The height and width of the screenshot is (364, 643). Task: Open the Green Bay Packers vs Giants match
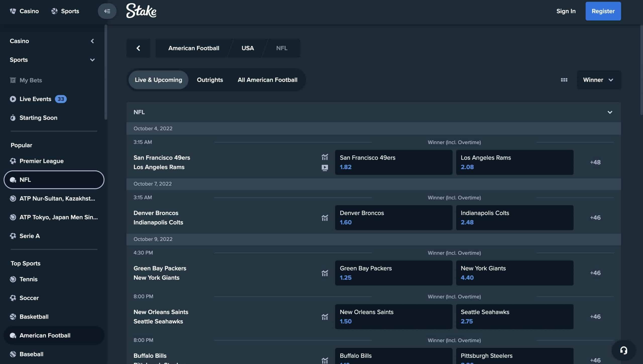160,273
